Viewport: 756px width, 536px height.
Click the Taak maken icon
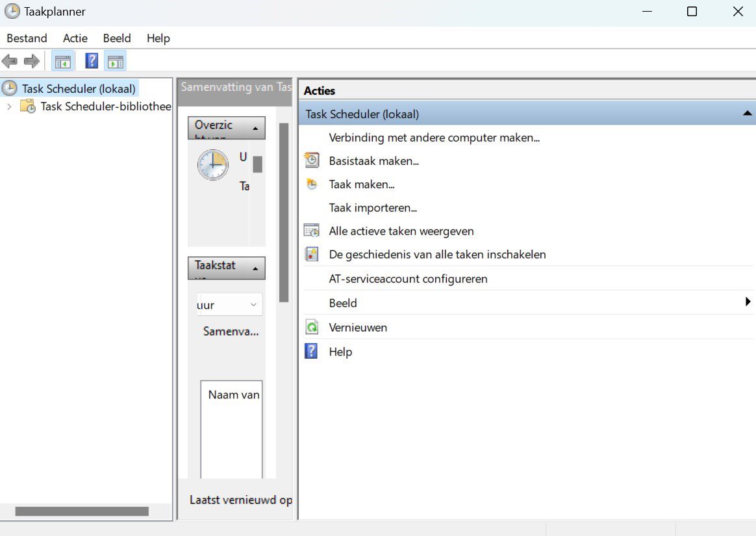click(312, 184)
